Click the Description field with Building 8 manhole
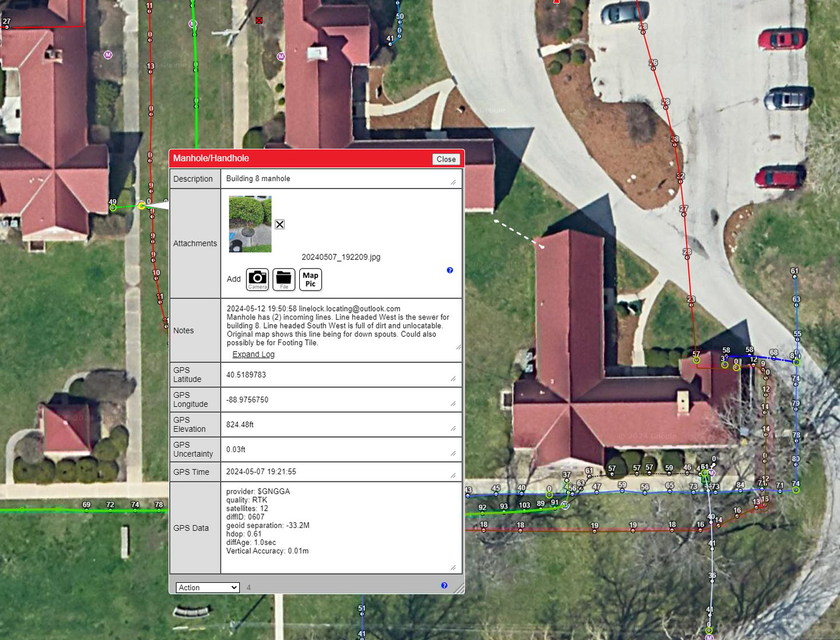This screenshot has width=840, height=640. coord(341,179)
